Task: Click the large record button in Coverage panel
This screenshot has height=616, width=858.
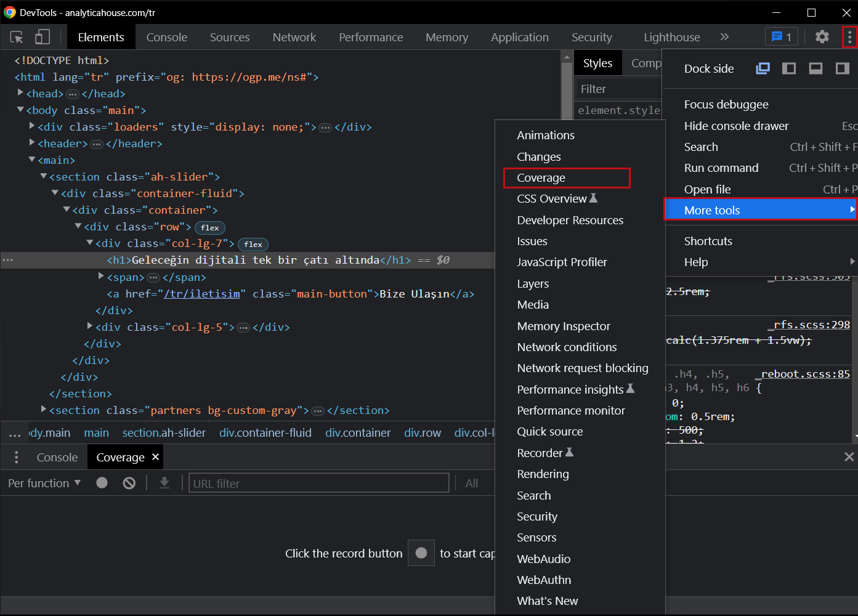Action: (x=421, y=553)
